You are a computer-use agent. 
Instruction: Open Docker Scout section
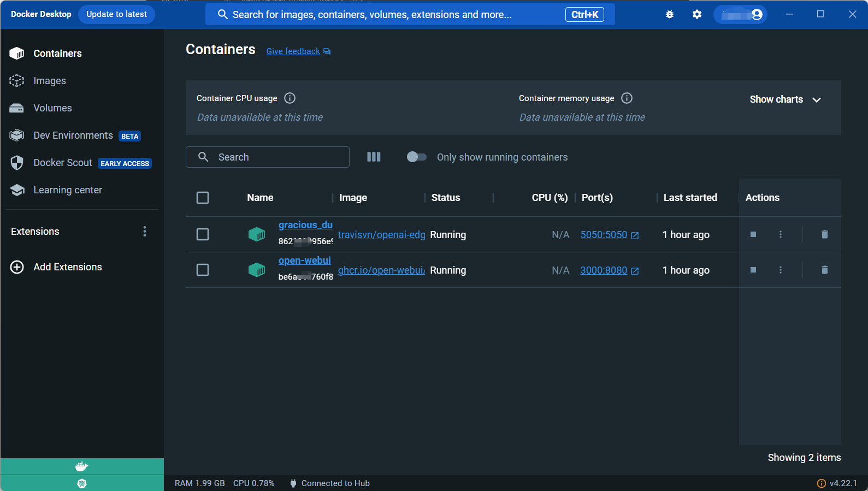tap(82, 163)
